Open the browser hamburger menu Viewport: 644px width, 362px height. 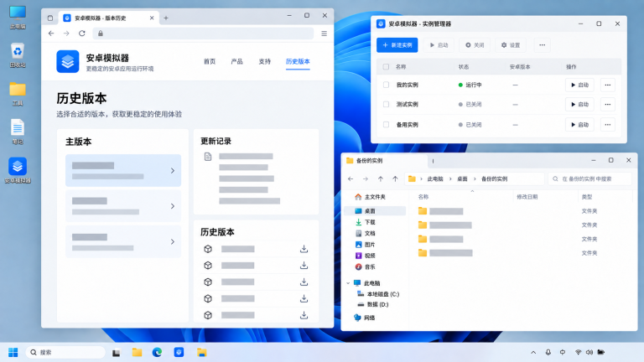click(x=324, y=34)
